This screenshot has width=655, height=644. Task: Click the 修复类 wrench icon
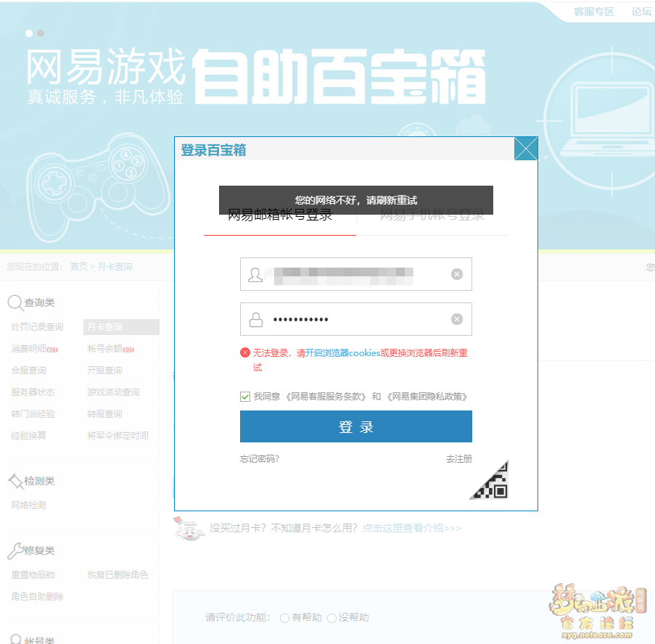coord(16,550)
